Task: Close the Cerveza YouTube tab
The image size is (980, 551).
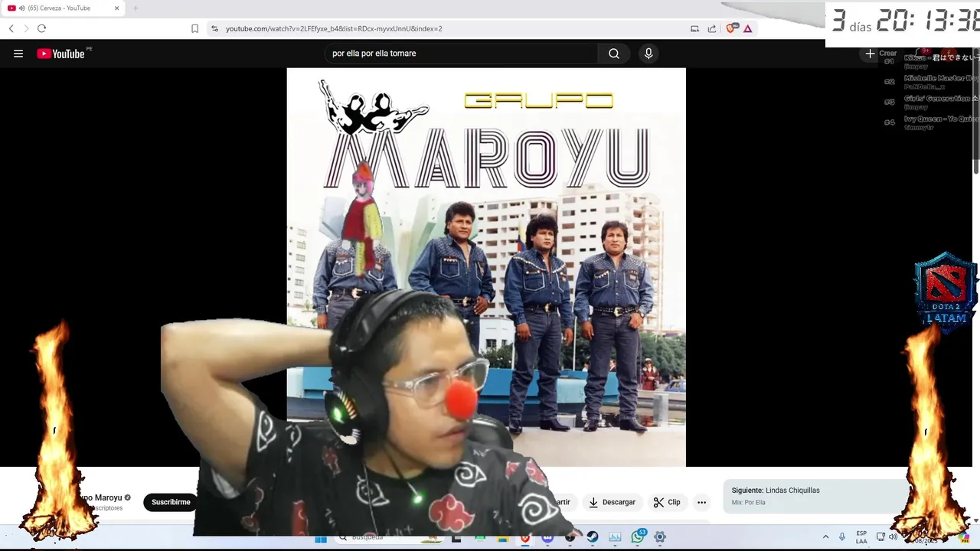Action: point(116,8)
